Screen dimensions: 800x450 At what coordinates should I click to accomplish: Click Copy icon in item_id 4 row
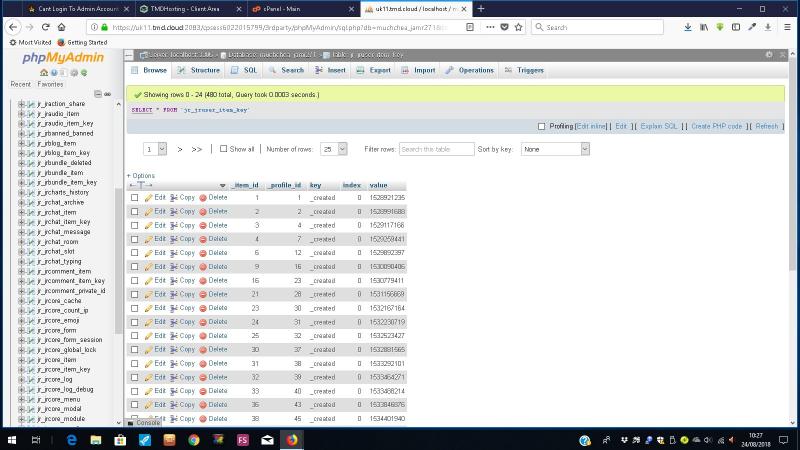tap(174, 239)
